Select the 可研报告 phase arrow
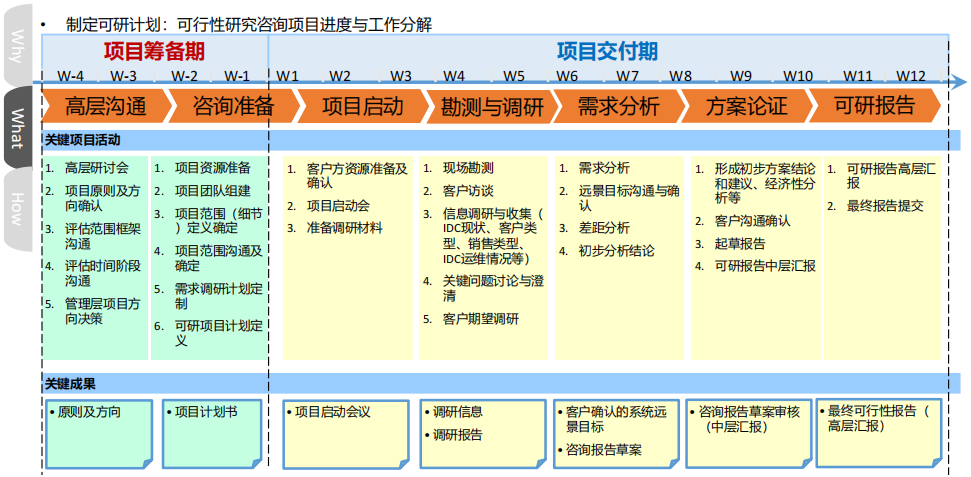Viewport: 971px width, 477px height. click(x=874, y=105)
